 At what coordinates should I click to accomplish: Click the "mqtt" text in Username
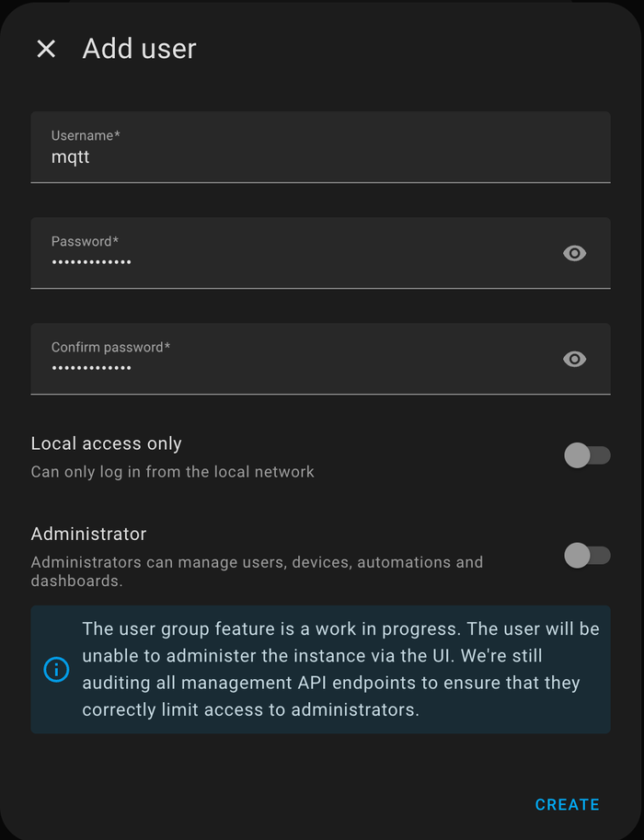(x=71, y=157)
